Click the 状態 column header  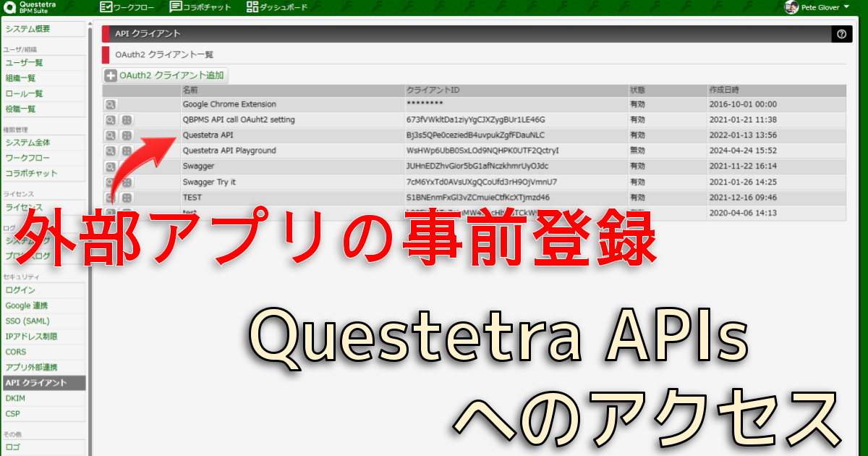pyautogui.click(x=667, y=90)
